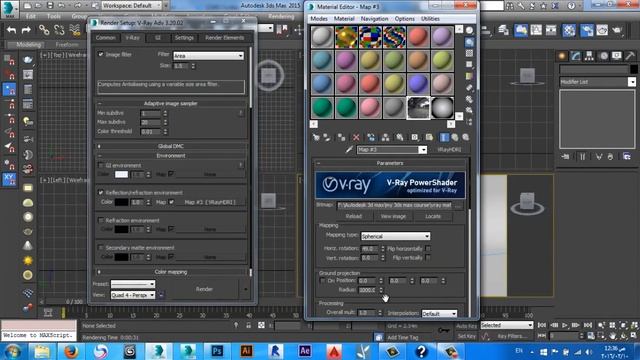The width and height of the screenshot is (640, 360).
Task: Enable Ground projection On checkbox
Action: (322, 281)
